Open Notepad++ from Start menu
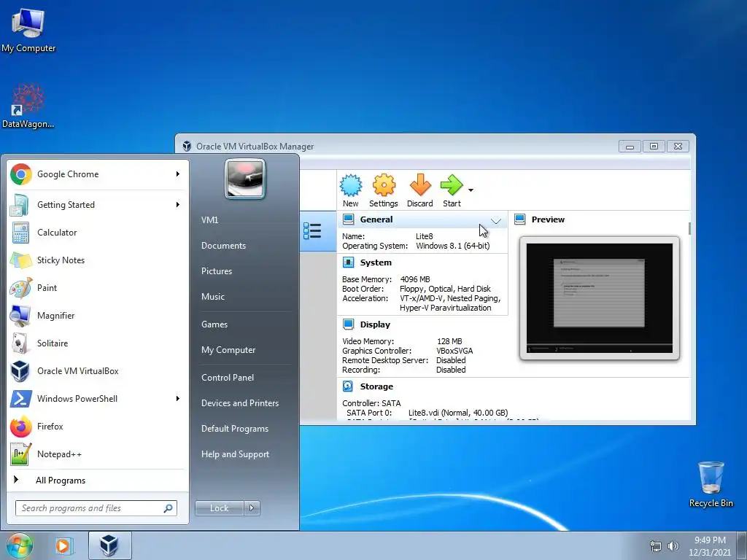This screenshot has width=747, height=560. point(96,454)
